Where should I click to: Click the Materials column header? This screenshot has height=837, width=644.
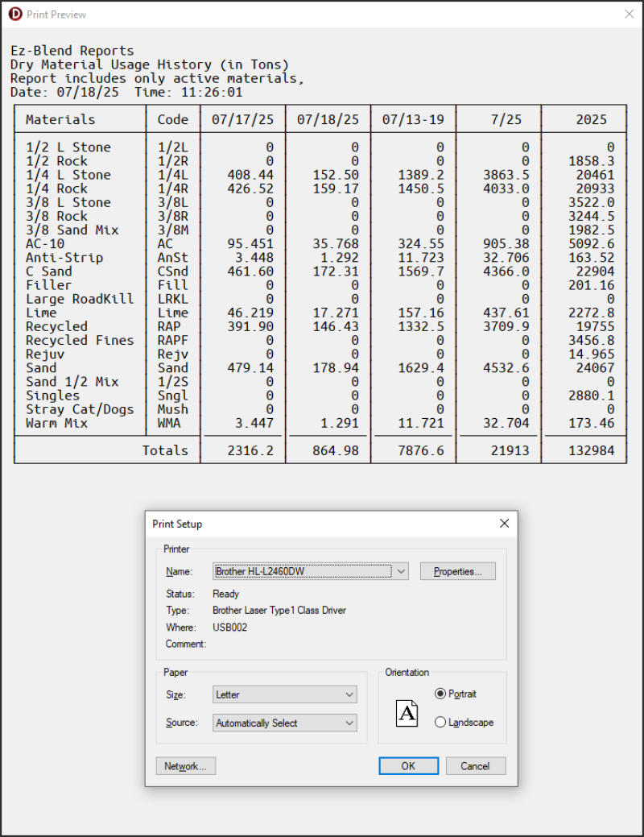[60, 119]
